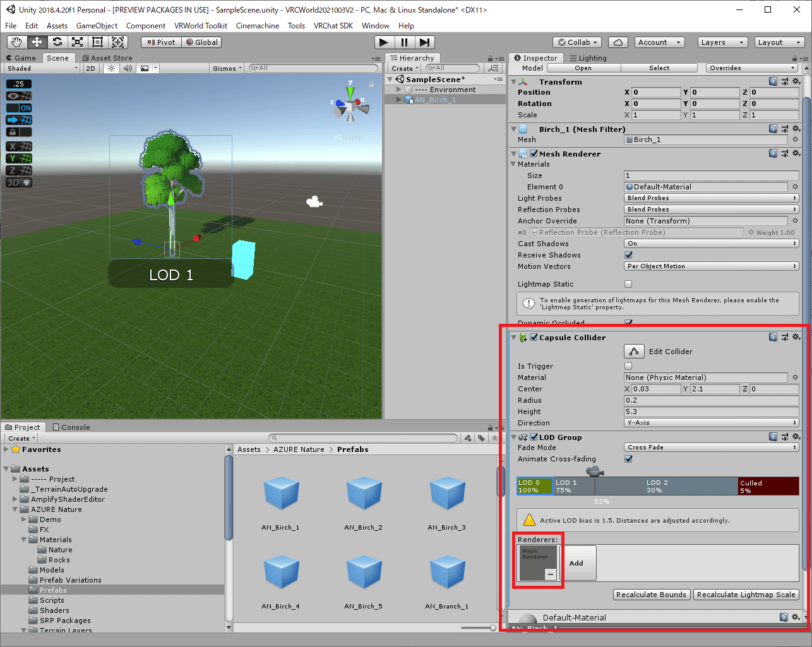
Task: Toggle scene effects image icon
Action: pyautogui.click(x=145, y=68)
